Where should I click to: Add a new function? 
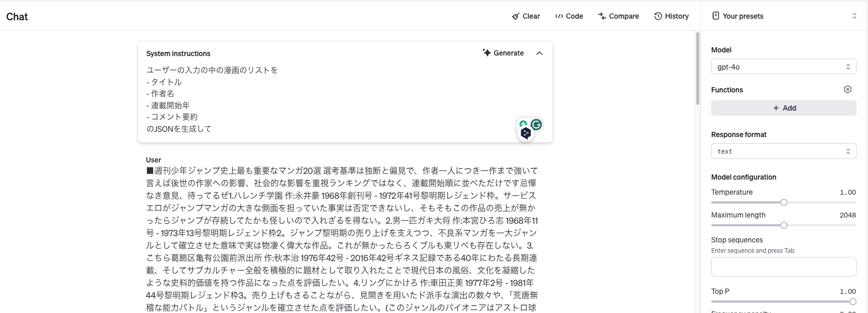click(x=783, y=108)
